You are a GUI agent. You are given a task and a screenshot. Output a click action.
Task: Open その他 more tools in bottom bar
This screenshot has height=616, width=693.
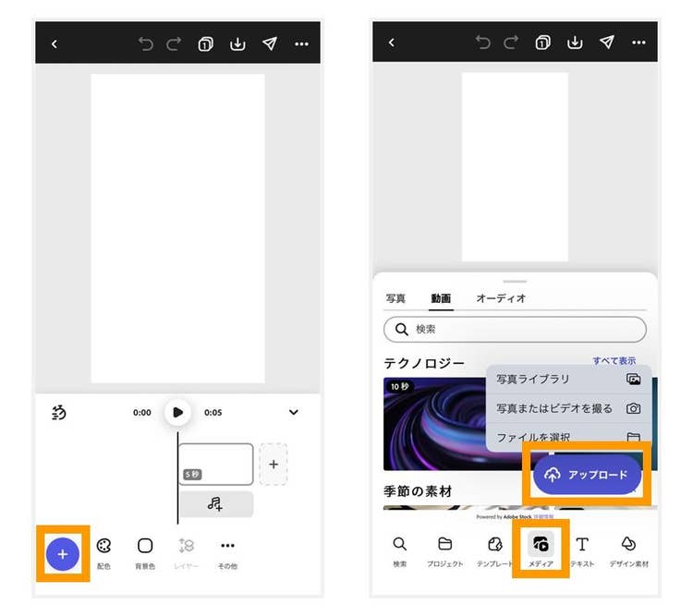pyautogui.click(x=227, y=554)
